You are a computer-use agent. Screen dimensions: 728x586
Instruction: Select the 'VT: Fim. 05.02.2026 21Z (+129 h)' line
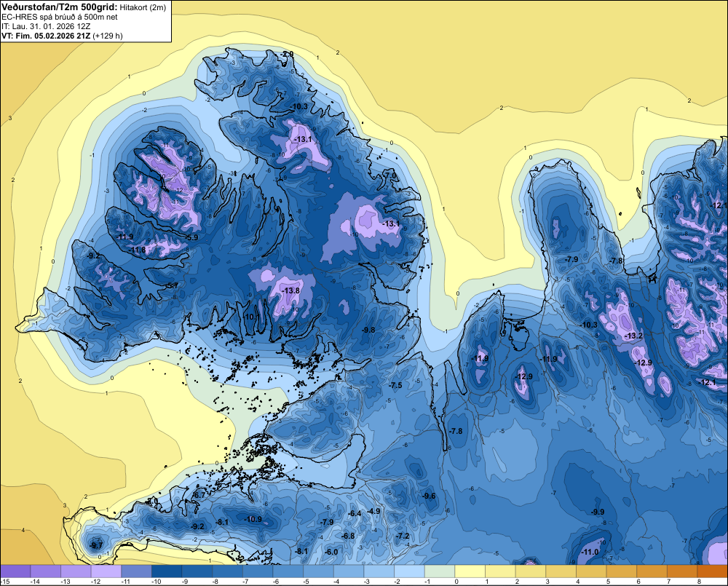tap(62, 36)
